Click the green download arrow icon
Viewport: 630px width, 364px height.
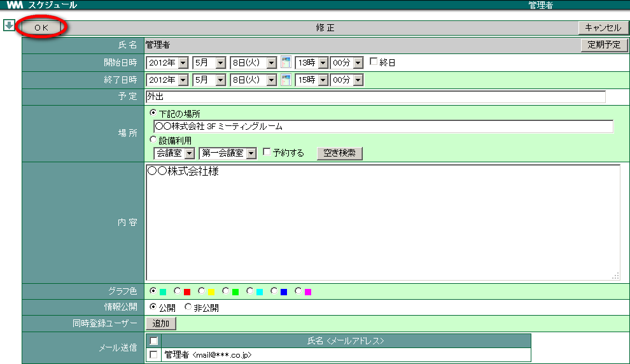9,25
